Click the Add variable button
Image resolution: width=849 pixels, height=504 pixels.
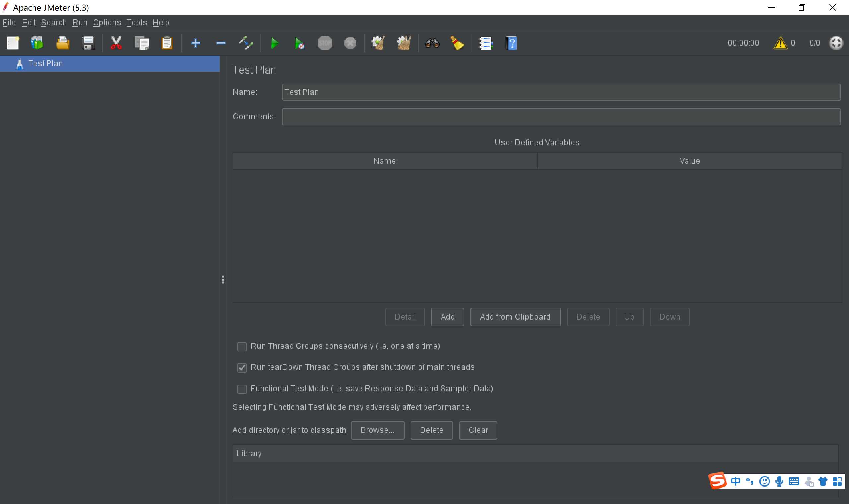pyautogui.click(x=448, y=317)
